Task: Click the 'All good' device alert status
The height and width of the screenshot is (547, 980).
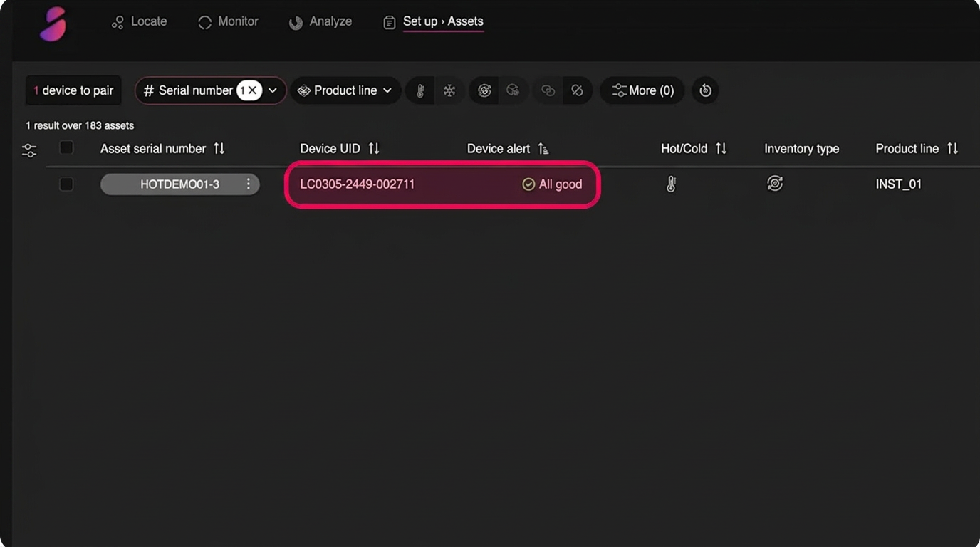Action: pos(552,184)
